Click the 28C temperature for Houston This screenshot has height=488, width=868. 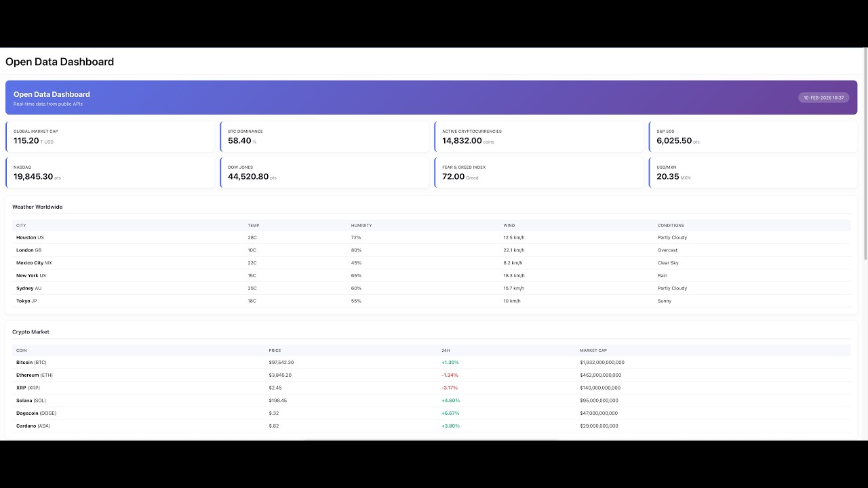tap(252, 237)
